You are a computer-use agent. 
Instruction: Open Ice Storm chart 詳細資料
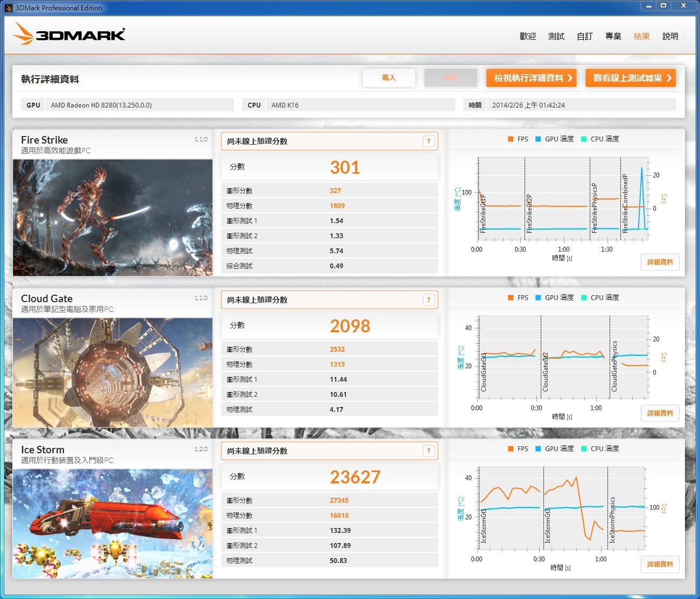[660, 565]
